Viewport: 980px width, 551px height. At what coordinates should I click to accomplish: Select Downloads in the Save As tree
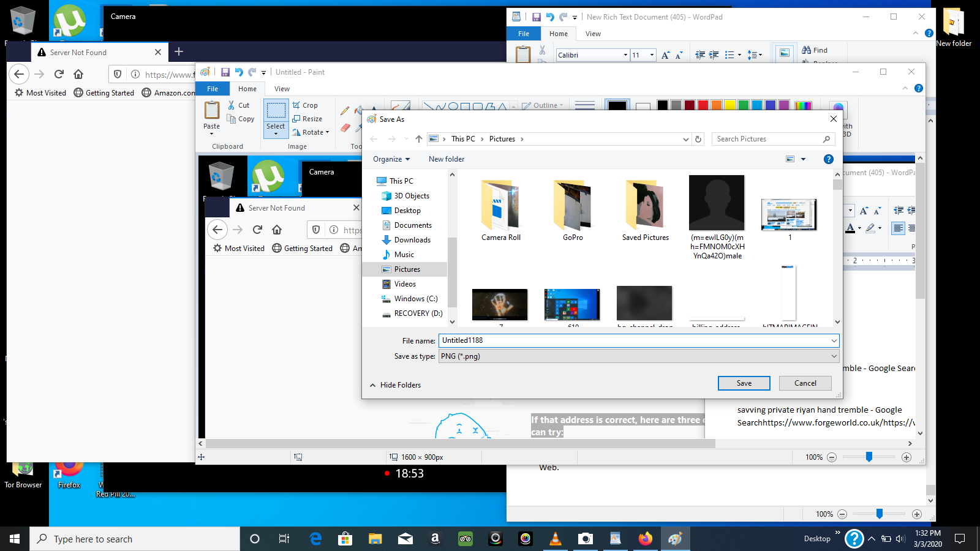click(x=412, y=240)
